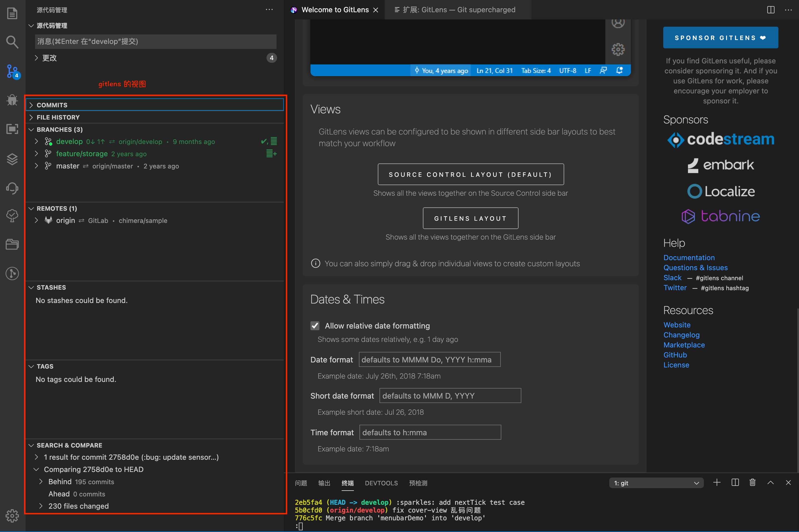Screen dimensions: 799x532
Task: Open the Documentation help link
Action: [689, 257]
